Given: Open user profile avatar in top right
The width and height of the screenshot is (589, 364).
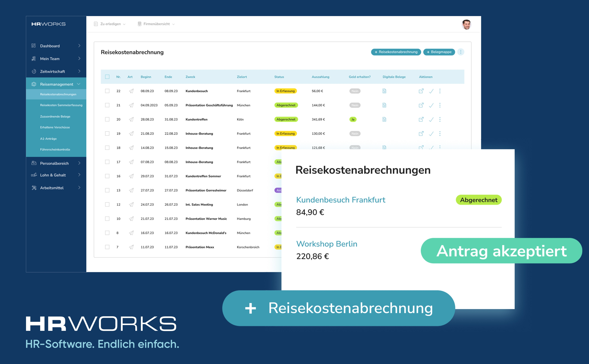Looking at the screenshot, I should pyautogui.click(x=466, y=24).
